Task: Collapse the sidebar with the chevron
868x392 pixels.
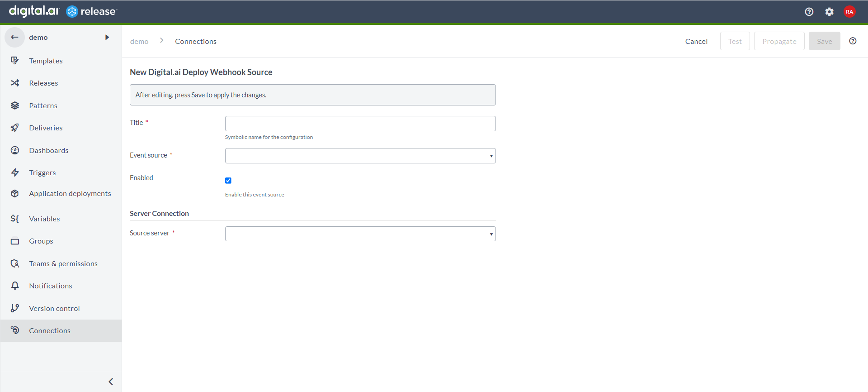Action: (x=111, y=382)
